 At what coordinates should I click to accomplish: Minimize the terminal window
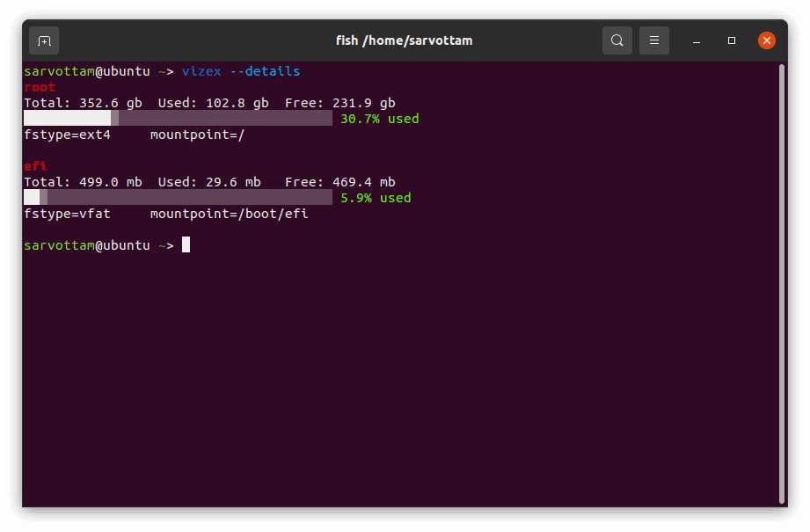click(697, 40)
